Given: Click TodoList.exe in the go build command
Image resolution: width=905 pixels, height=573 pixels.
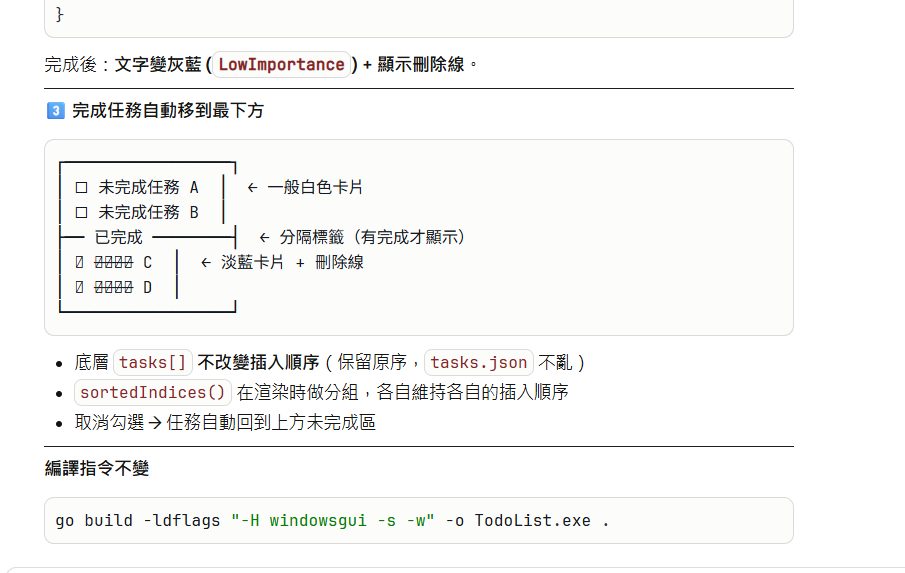Looking at the screenshot, I should pyautogui.click(x=532, y=521).
